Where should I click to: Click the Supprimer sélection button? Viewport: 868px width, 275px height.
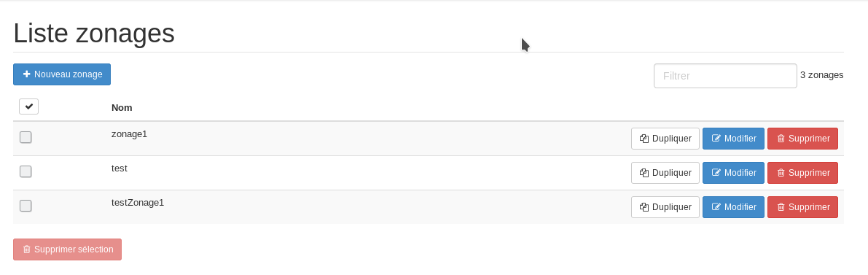(68, 249)
